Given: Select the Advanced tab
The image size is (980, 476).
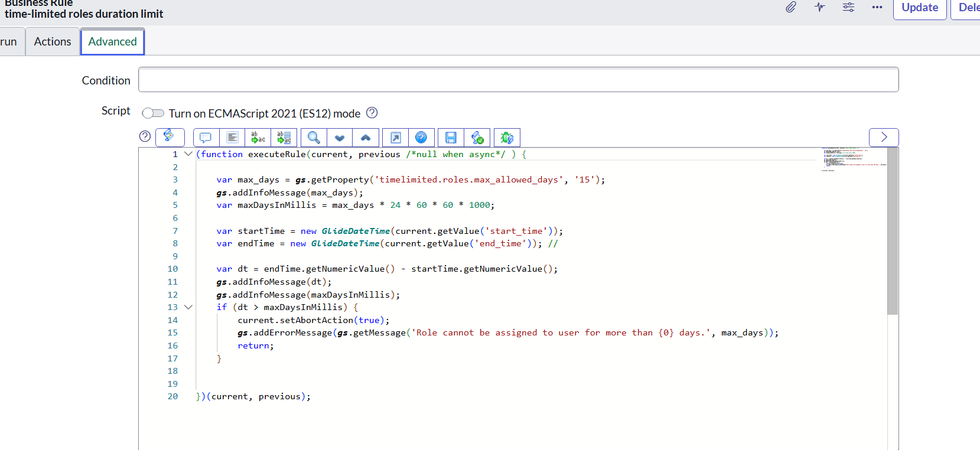Looking at the screenshot, I should [x=112, y=42].
